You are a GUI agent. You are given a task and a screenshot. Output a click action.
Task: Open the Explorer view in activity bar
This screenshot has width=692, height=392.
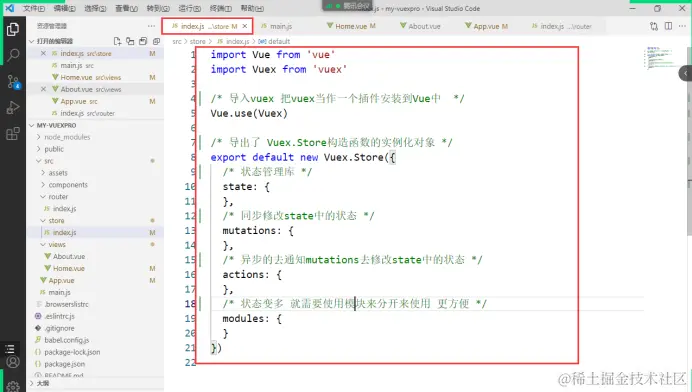13,30
